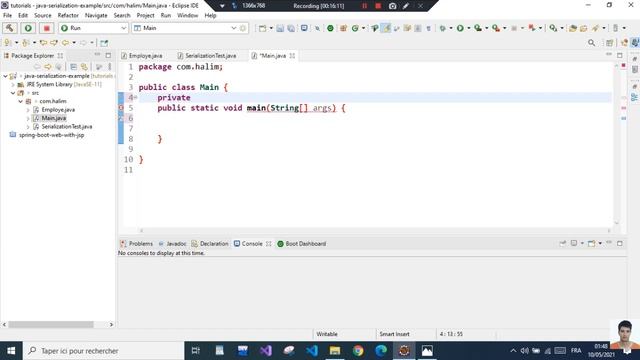Viewport: 640px width, 360px height.
Task: Open the Run launch mode combo box
Action: pyautogui.click(x=93, y=28)
